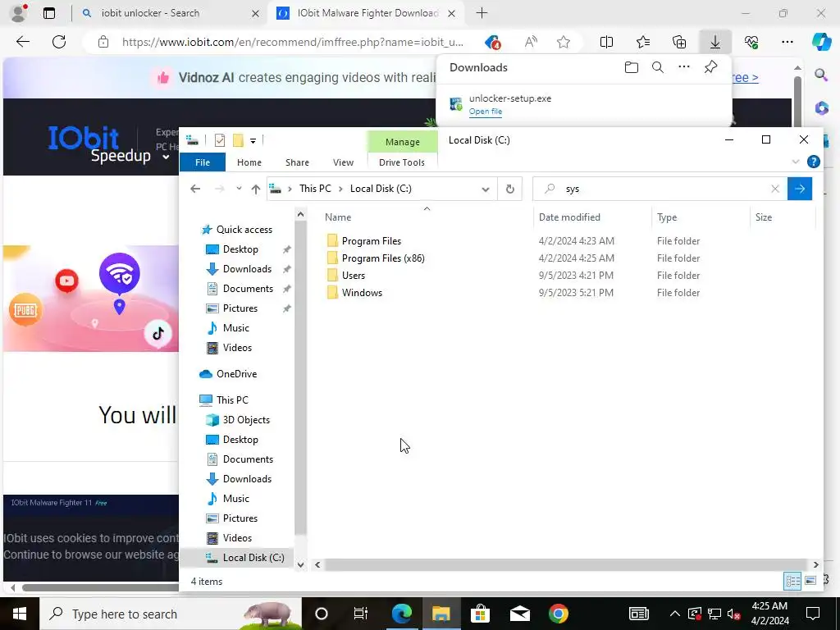The image size is (840, 630).
Task: Open Drive Tools ribbon tab
Action: pyautogui.click(x=402, y=162)
